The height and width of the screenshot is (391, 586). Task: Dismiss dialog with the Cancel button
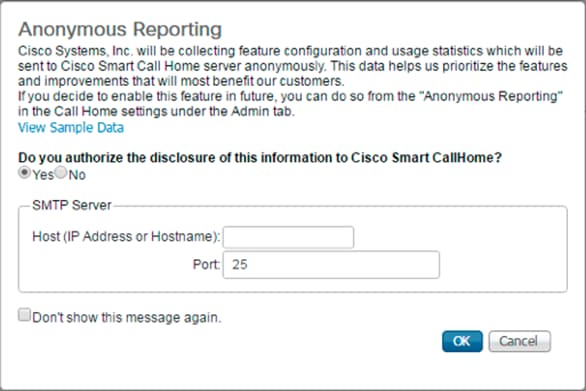click(519, 341)
